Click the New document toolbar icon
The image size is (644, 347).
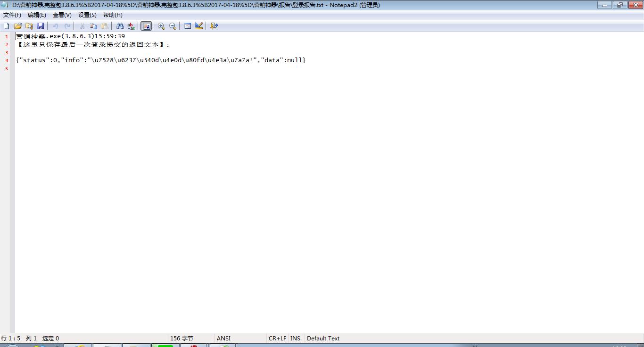(7, 26)
